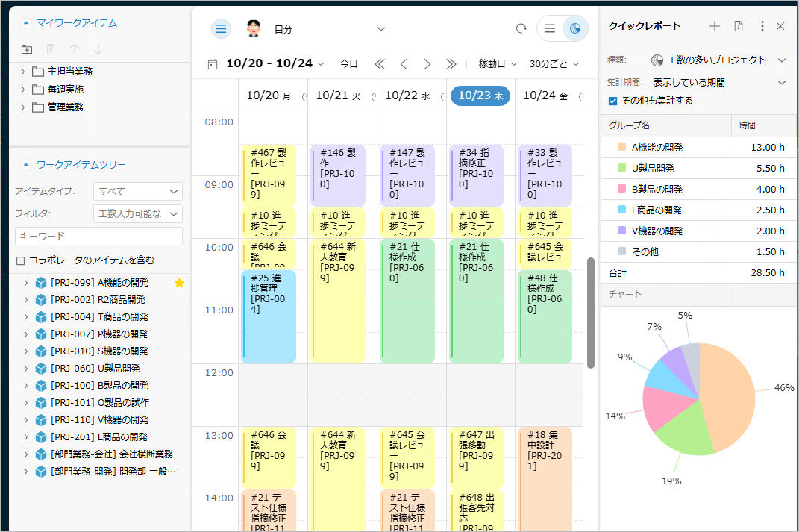Image resolution: width=799 pixels, height=532 pixels.
Task: Expand the 主担当業務 folder
Action: tap(24, 72)
